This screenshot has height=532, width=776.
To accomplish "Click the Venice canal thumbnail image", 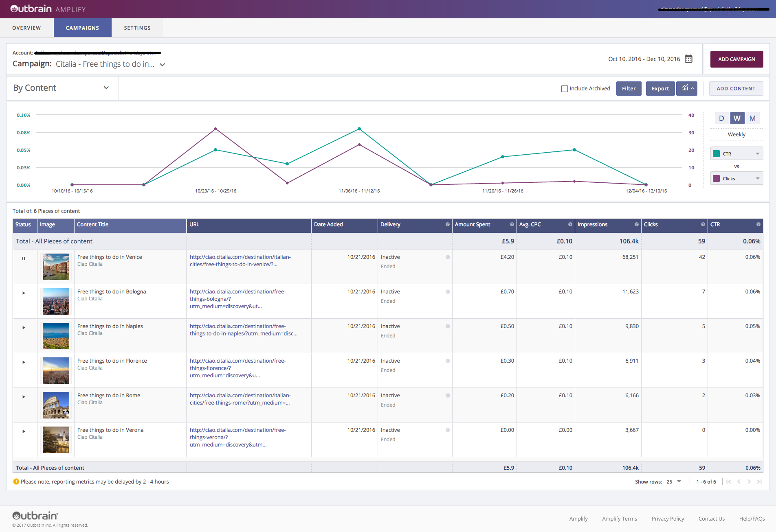I will (56, 267).
